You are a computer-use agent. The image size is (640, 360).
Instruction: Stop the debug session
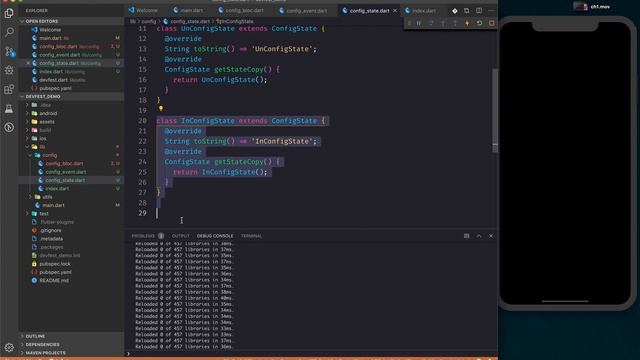[x=491, y=23]
